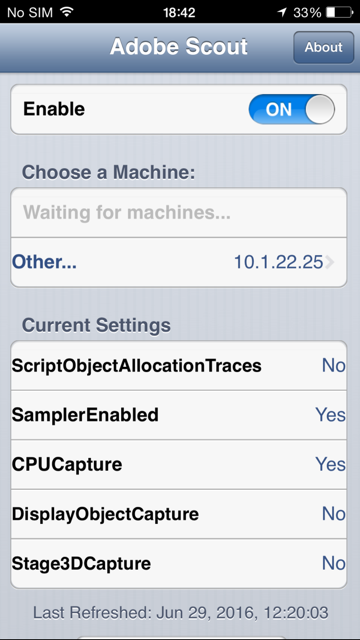The image size is (360, 640).
Task: Open the Other... machine row
Action: [179, 262]
